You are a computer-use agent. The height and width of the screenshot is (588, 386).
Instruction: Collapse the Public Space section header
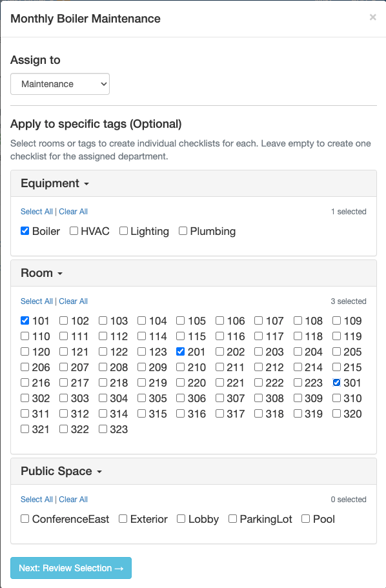pos(61,471)
